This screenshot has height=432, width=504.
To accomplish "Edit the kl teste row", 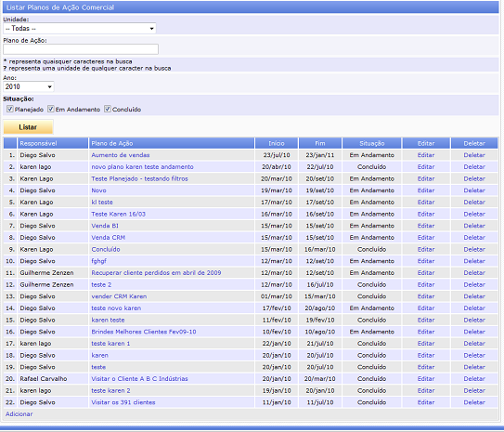I will (x=426, y=202).
